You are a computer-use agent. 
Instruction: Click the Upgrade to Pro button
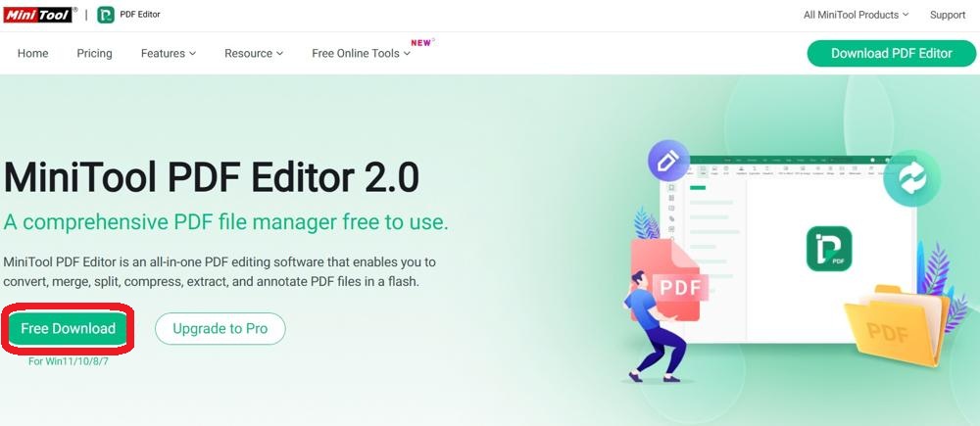pyautogui.click(x=220, y=328)
